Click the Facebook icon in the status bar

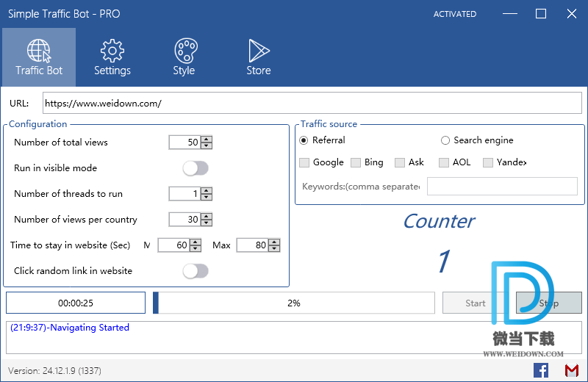pos(541,370)
